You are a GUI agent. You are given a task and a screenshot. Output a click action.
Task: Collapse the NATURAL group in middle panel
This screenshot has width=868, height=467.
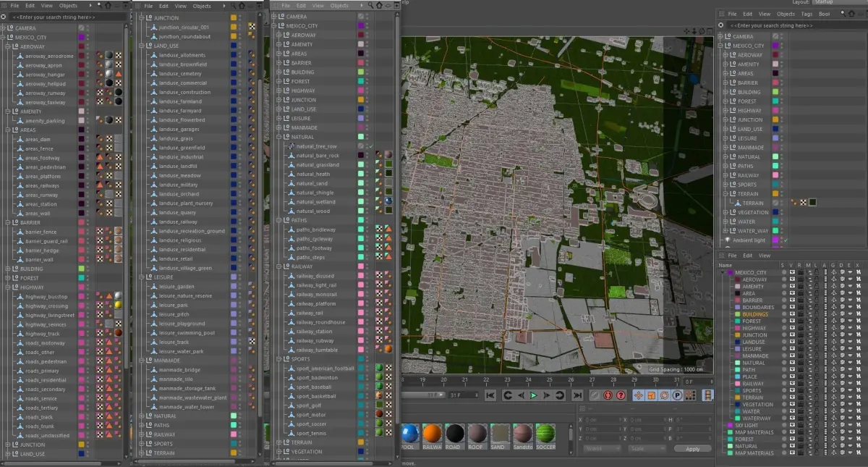point(279,136)
